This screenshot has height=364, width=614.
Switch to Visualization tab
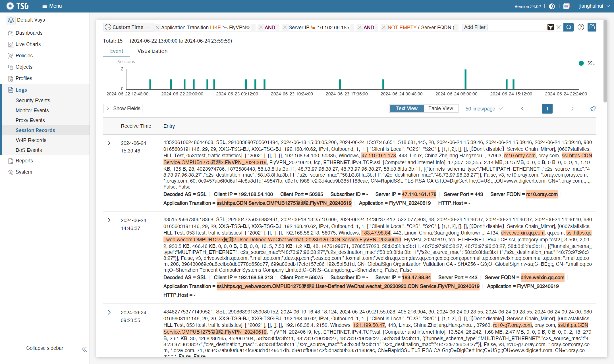(152, 51)
